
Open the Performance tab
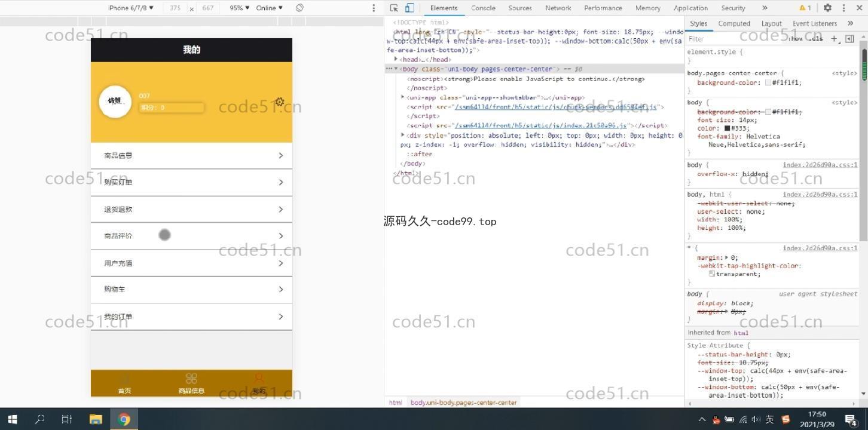pyautogui.click(x=603, y=8)
